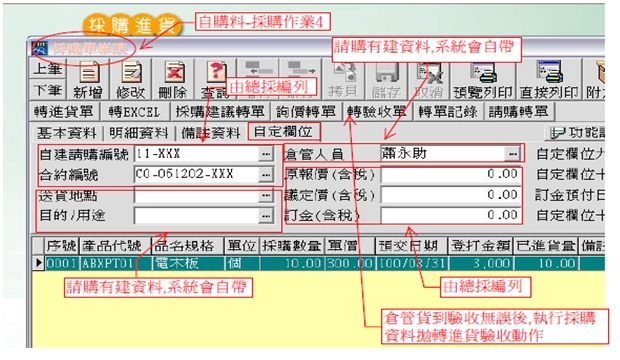This screenshot has height=360, width=620.
Task: Open lookup button beside 自建請購編號 field
Action: coord(266,154)
